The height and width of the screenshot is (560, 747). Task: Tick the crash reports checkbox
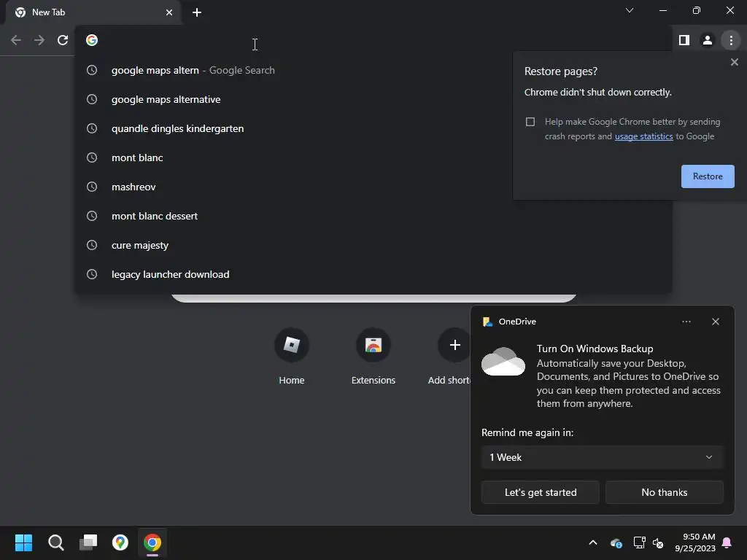[x=530, y=122]
